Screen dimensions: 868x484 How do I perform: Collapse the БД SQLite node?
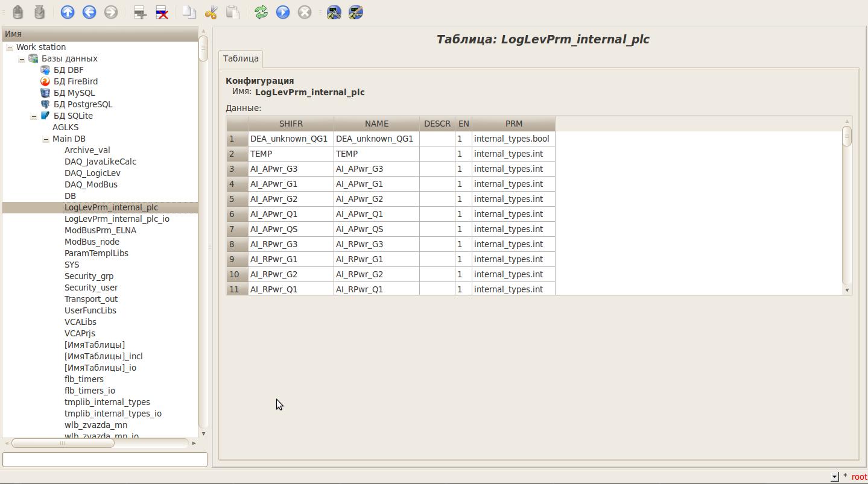pyautogui.click(x=34, y=116)
